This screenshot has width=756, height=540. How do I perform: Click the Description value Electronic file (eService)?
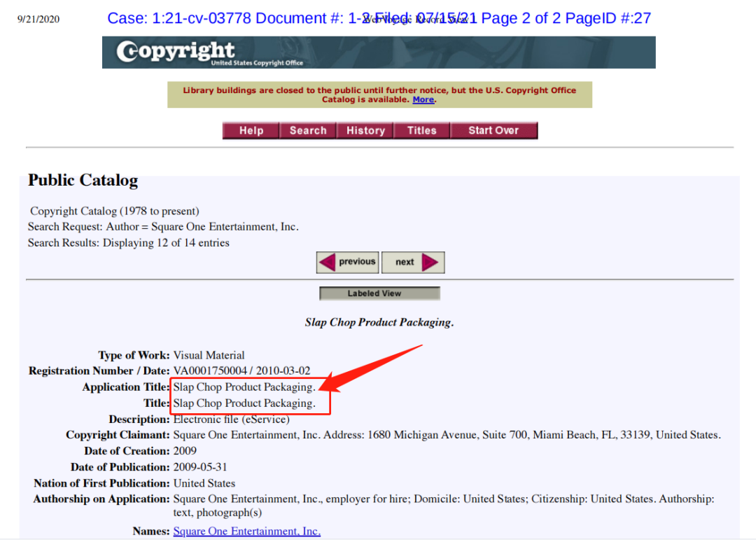pyautogui.click(x=232, y=419)
